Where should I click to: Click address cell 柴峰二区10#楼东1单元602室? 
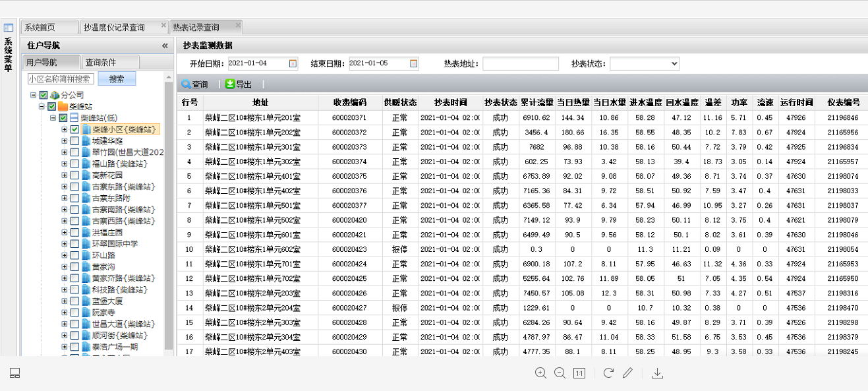pyautogui.click(x=260, y=249)
